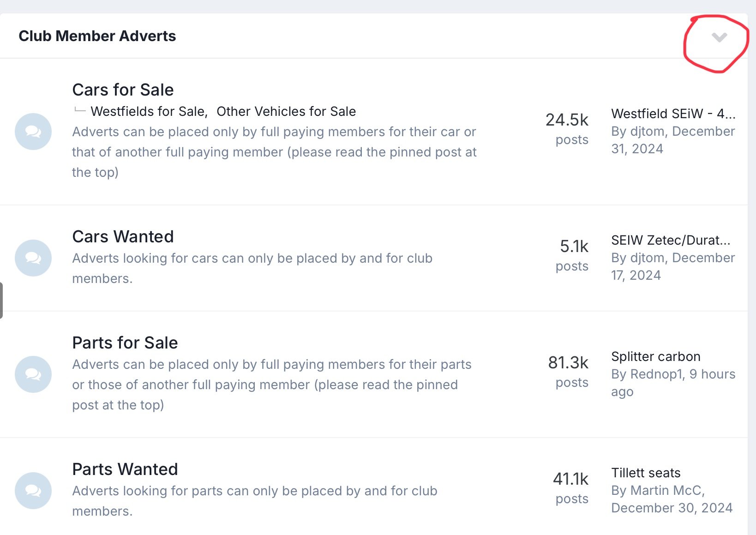Image resolution: width=756 pixels, height=535 pixels.
Task: Open the Cars Wanted forum
Action: [123, 236]
